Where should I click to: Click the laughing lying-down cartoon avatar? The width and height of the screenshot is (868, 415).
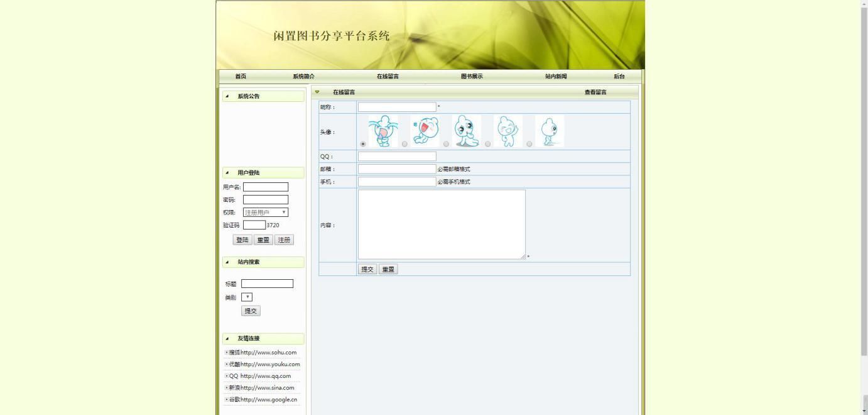tap(425, 131)
